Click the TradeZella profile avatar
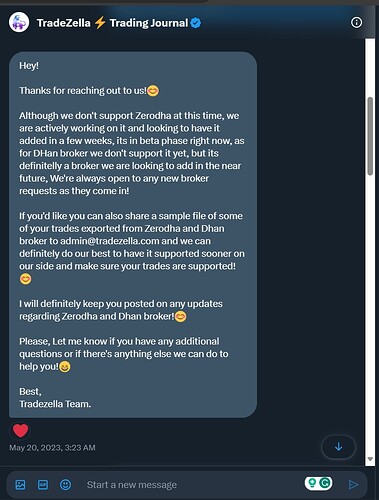The height and width of the screenshot is (500, 379). (x=19, y=22)
